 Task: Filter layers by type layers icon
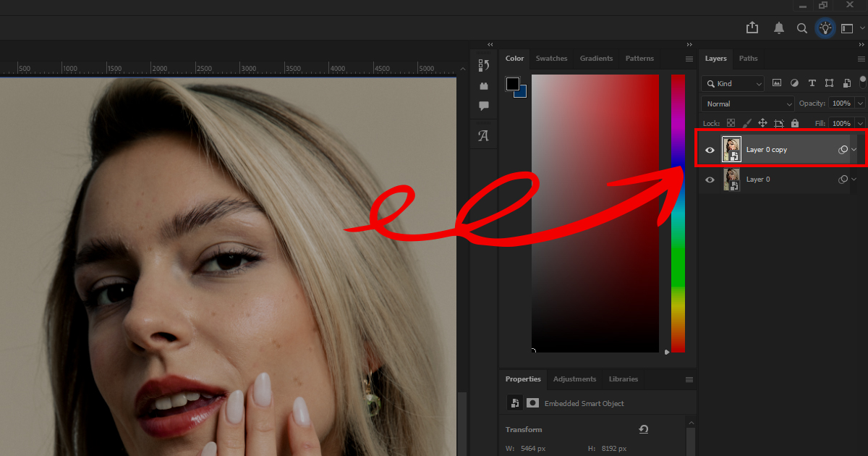812,83
